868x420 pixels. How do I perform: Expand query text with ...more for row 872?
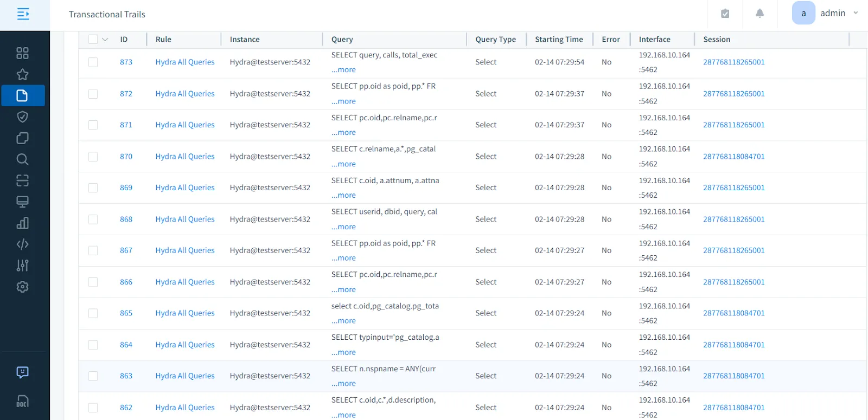(x=343, y=101)
